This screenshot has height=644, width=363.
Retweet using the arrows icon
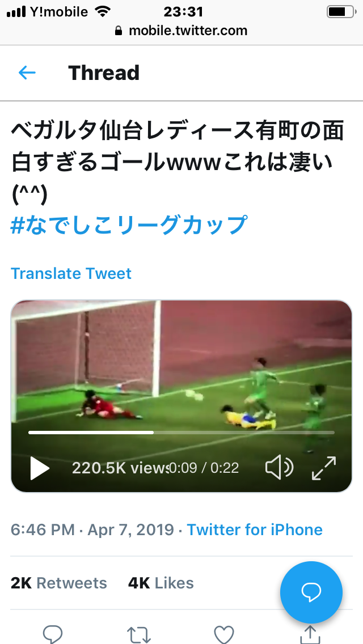tap(139, 634)
